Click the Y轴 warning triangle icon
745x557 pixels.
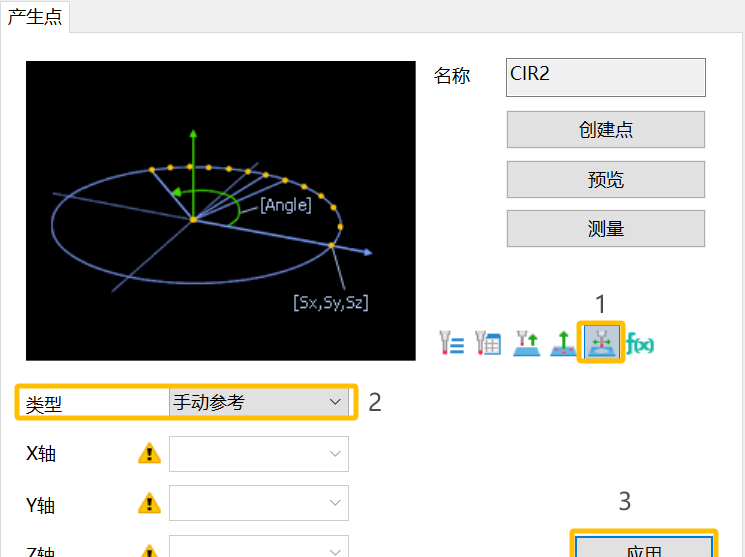(149, 503)
